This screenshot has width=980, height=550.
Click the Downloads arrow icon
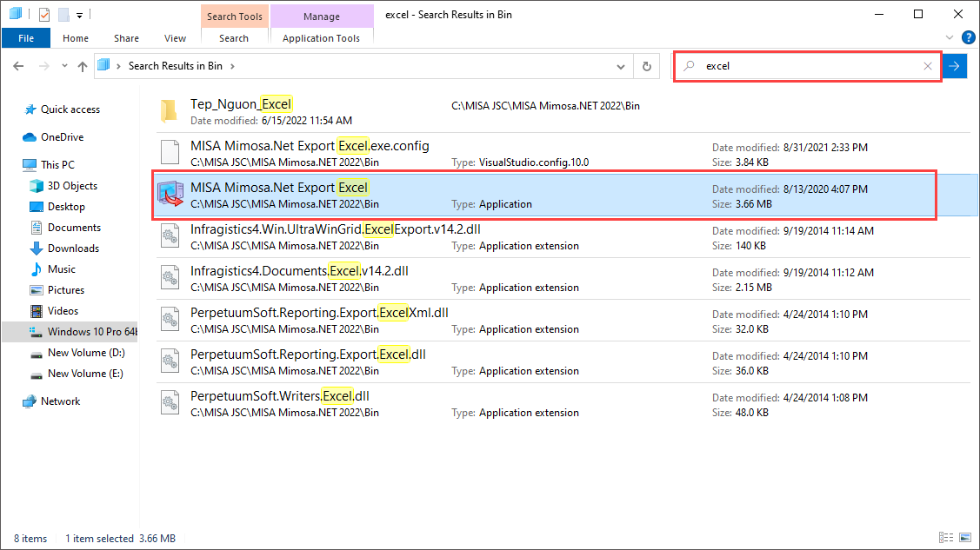click(37, 248)
